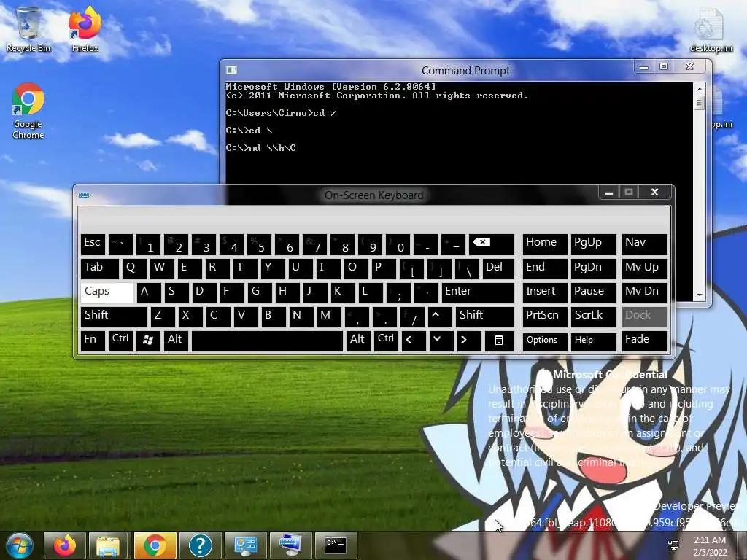The height and width of the screenshot is (560, 747).
Task: Click the Pause key
Action: (x=593, y=292)
